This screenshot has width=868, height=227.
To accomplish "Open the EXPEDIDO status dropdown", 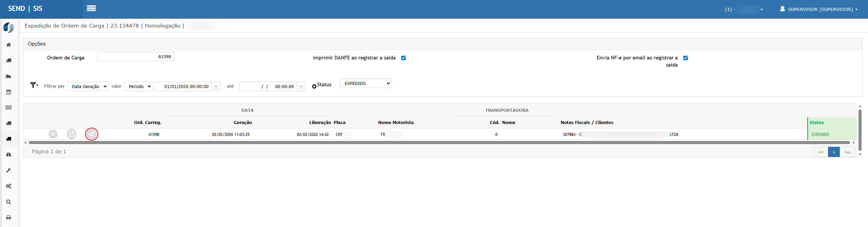I will coord(366,84).
